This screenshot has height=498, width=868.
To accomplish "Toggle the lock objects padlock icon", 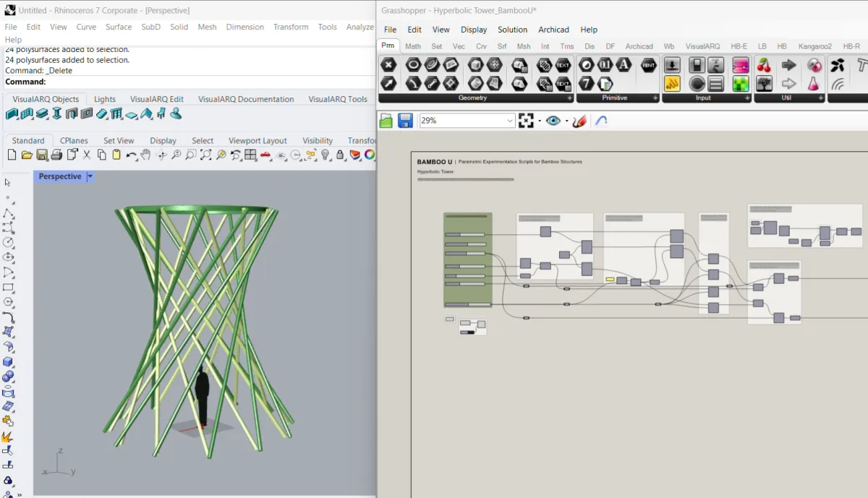I will 340,155.
